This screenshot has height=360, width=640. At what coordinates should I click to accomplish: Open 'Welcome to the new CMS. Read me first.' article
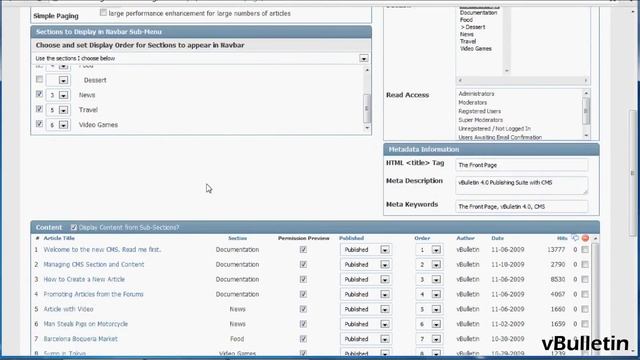tap(102, 249)
